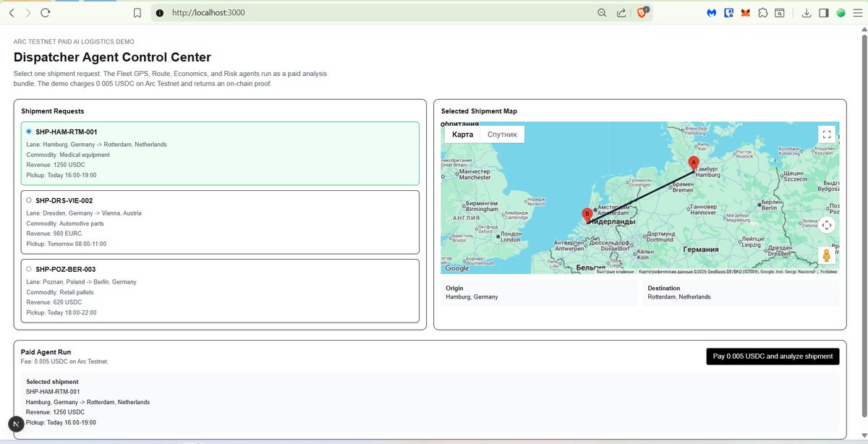
Task: Click the Selected Shipment Map title
Action: [x=479, y=111]
